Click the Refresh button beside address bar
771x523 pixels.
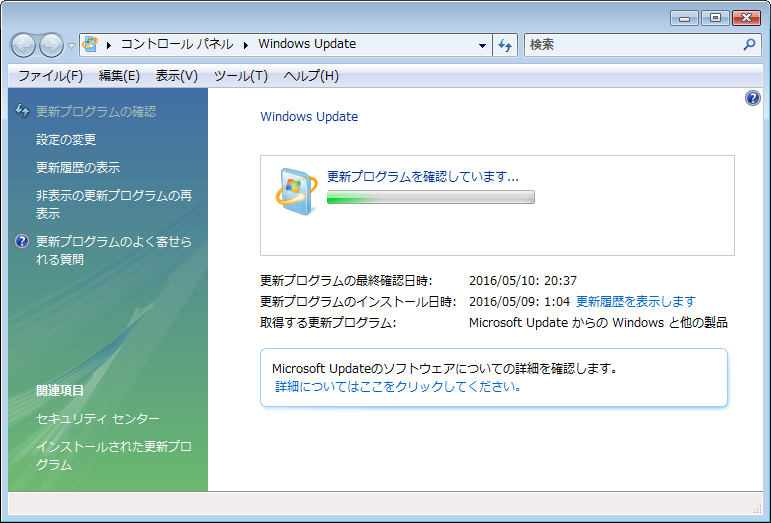point(505,45)
